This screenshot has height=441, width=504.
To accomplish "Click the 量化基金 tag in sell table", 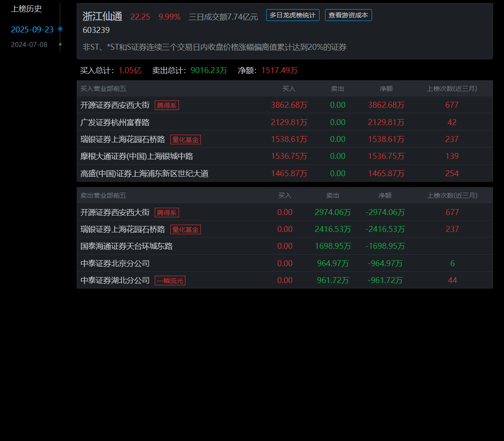I will [x=185, y=230].
